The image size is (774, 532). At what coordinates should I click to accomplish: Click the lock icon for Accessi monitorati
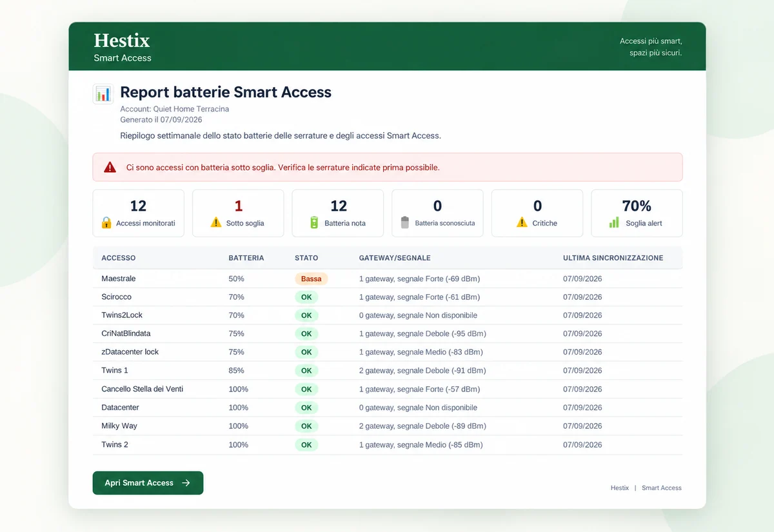coord(106,222)
